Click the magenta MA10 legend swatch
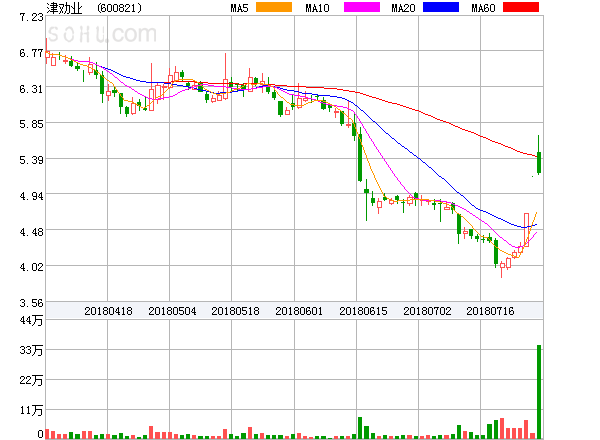Viewport: 600px width, 440px height. [x=362, y=7]
